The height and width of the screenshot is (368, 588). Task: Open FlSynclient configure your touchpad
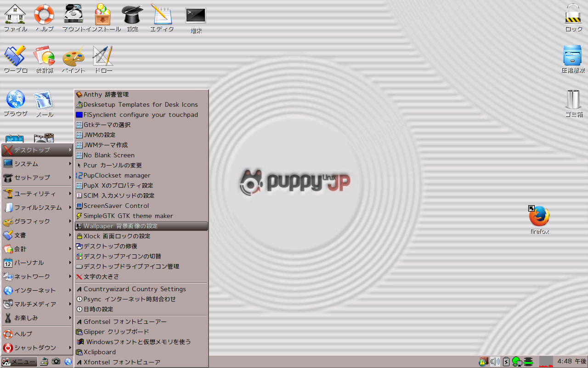click(141, 115)
